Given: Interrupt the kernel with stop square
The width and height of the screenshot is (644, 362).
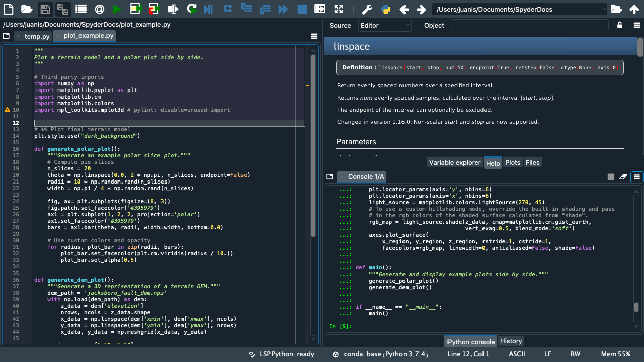Looking at the screenshot, I should [611, 177].
